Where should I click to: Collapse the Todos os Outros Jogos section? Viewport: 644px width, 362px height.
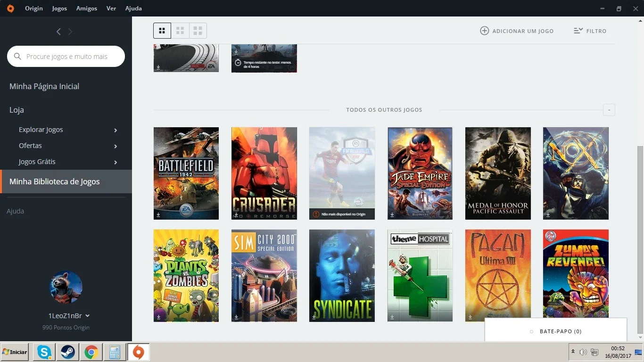point(609,110)
